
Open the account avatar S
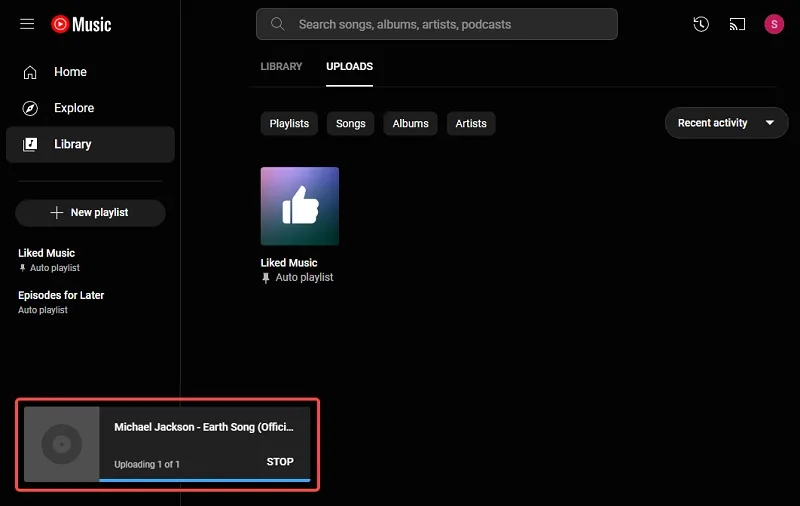click(x=774, y=24)
